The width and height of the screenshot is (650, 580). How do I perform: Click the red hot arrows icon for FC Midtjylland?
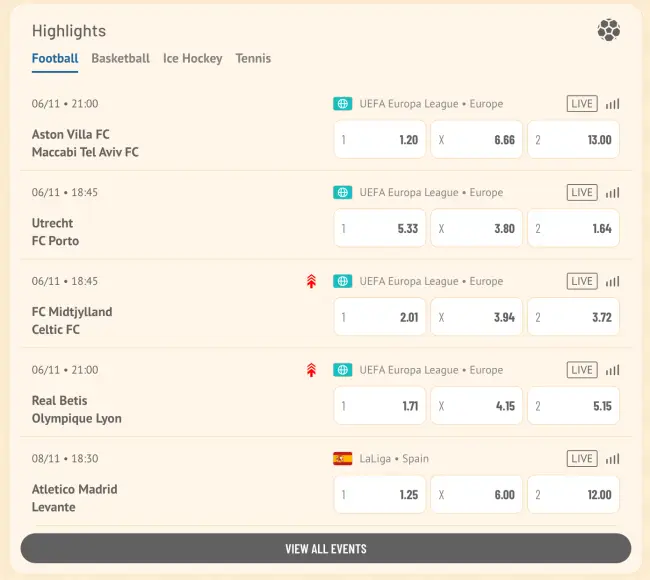point(311,282)
